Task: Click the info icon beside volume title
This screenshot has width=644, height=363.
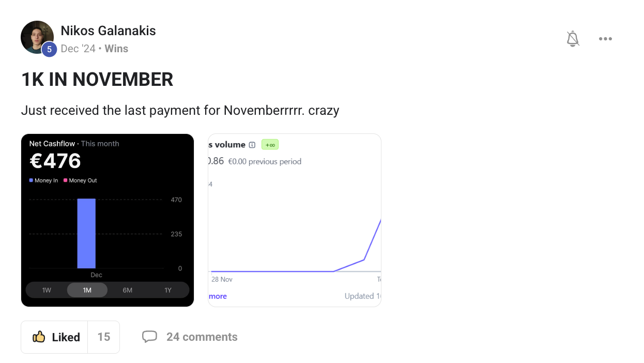Action: tap(252, 145)
